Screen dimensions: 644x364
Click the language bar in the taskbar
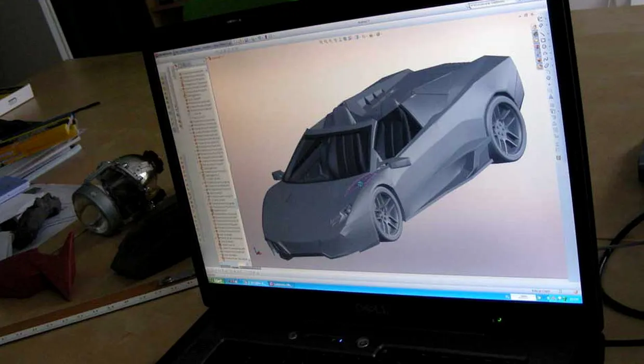coord(523,297)
